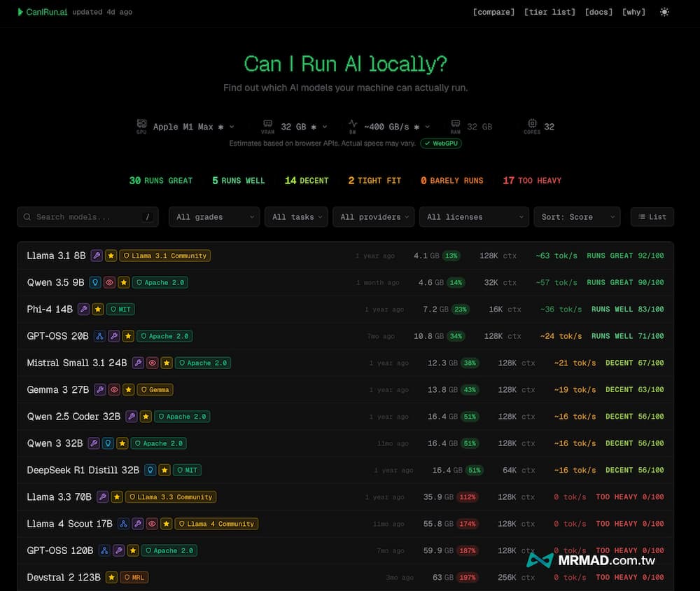Click the tool-use wrench icon on Llama 3.1 8B
Screen dimensions: 700x591
point(97,256)
